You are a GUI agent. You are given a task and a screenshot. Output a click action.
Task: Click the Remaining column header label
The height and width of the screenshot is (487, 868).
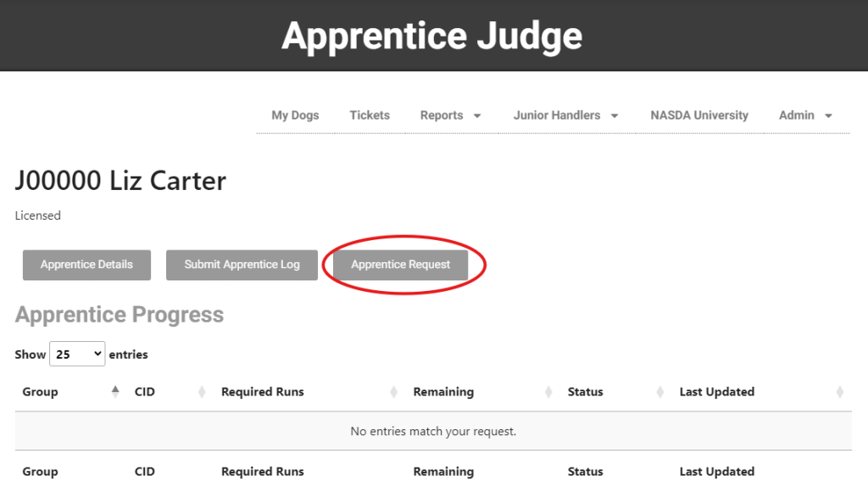(443, 392)
